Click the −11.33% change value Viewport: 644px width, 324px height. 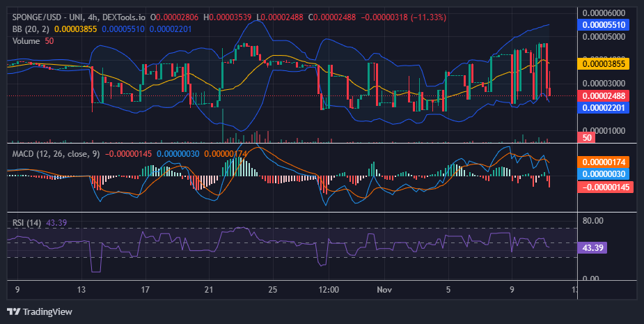click(428, 17)
